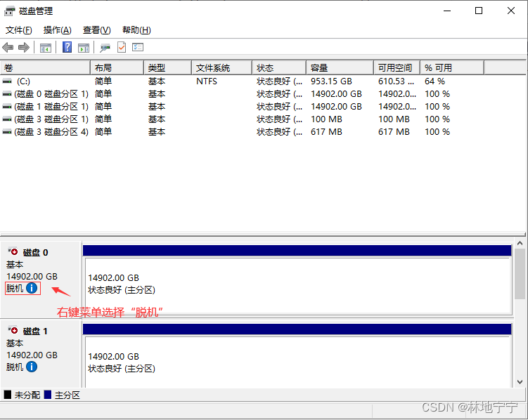Click the navy 主分区 legend swatch

[x=48, y=395]
